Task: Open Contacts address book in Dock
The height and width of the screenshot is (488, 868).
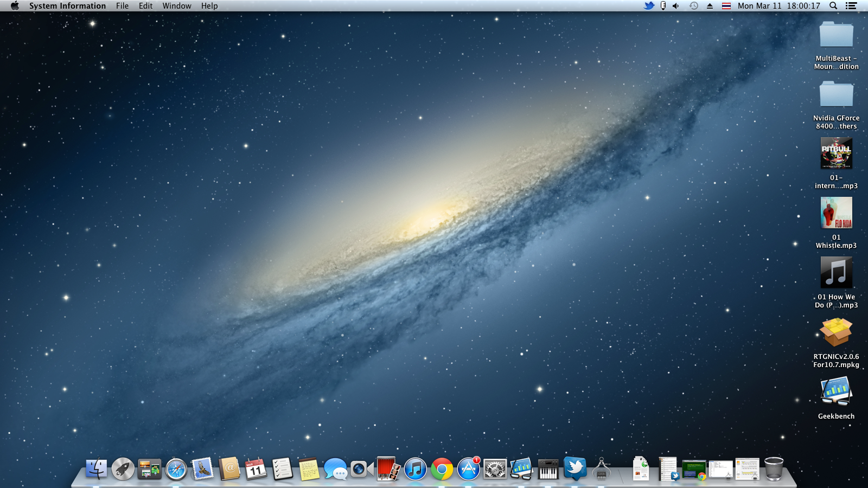Action: point(229,469)
